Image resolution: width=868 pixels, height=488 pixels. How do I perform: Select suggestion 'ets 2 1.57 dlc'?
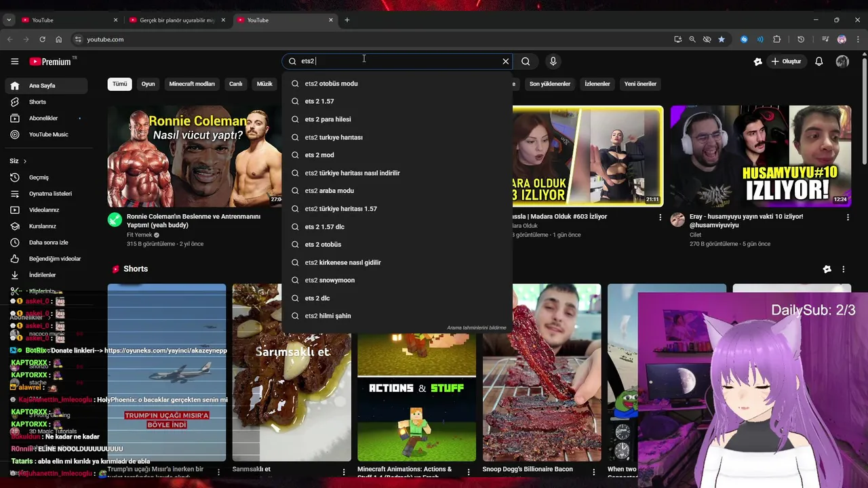point(397,226)
